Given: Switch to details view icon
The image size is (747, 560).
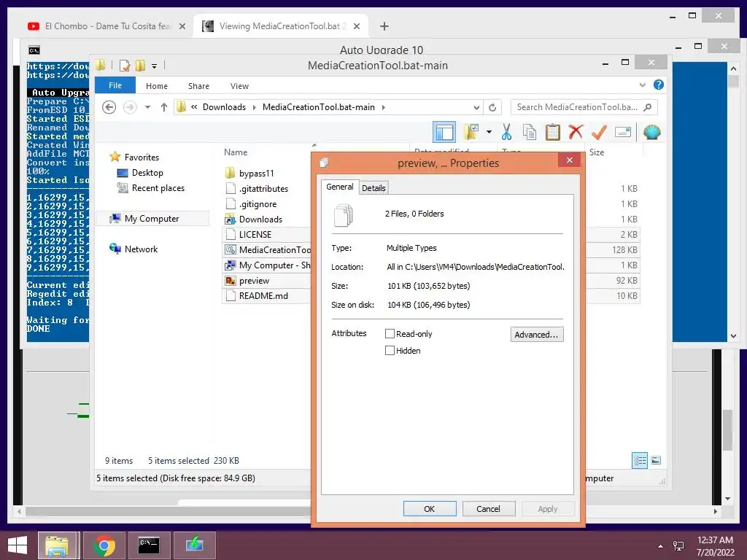Looking at the screenshot, I should (640, 461).
